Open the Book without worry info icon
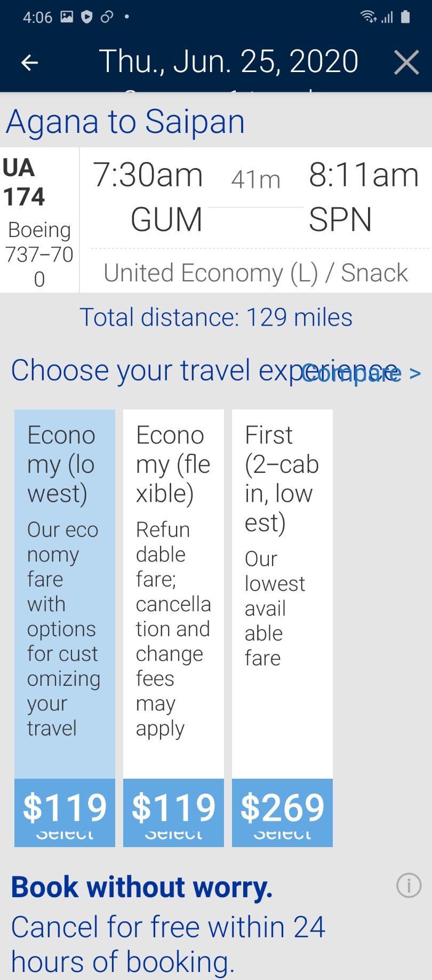 click(x=409, y=886)
